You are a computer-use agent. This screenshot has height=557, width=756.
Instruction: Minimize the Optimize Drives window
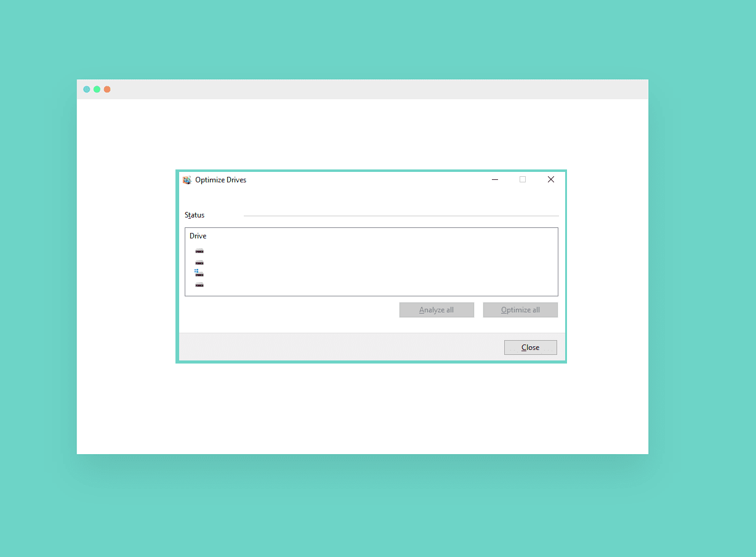495,180
